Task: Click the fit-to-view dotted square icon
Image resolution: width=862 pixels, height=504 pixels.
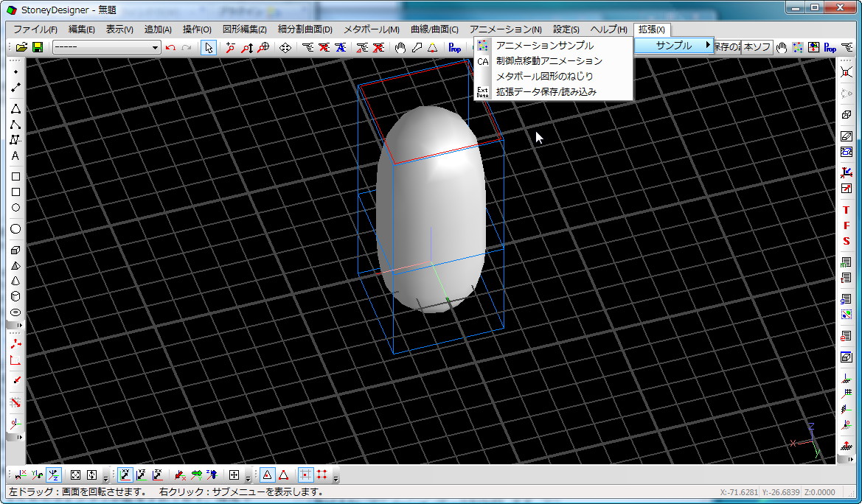Action: (x=75, y=475)
